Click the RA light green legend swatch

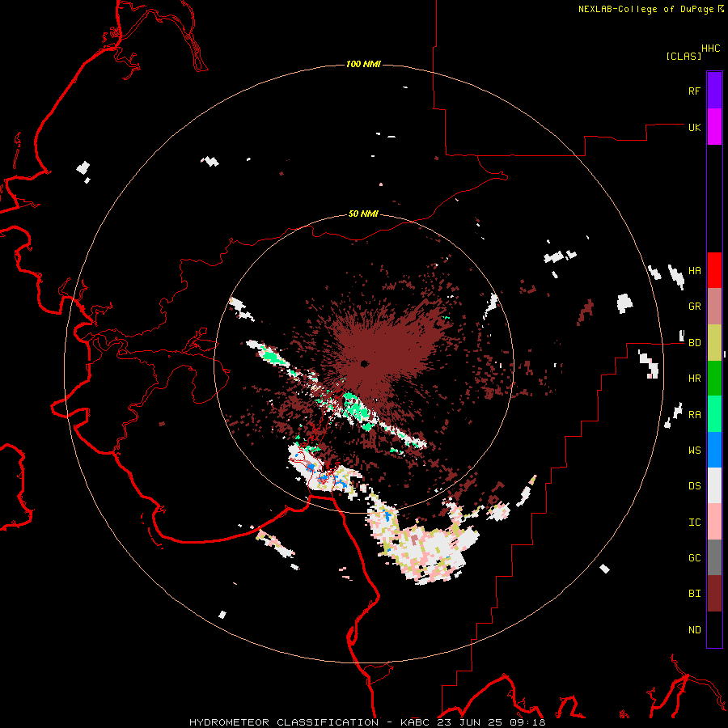[x=714, y=414]
